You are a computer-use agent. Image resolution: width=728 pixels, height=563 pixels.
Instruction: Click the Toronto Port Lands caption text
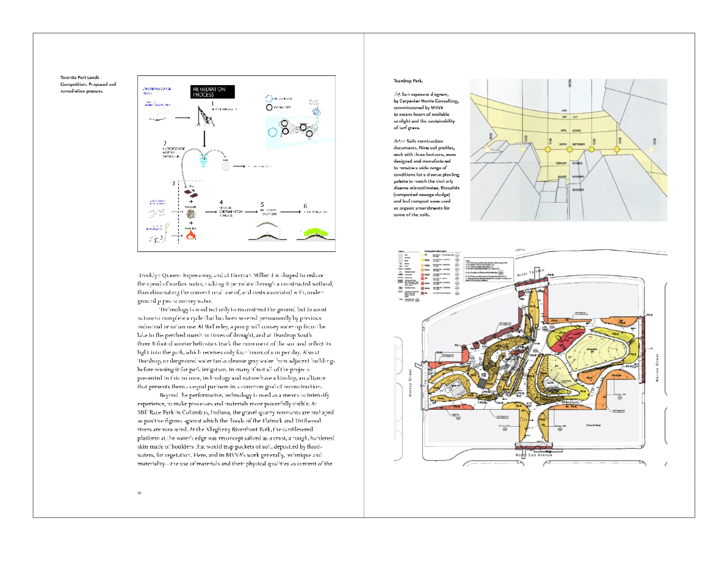(x=88, y=84)
